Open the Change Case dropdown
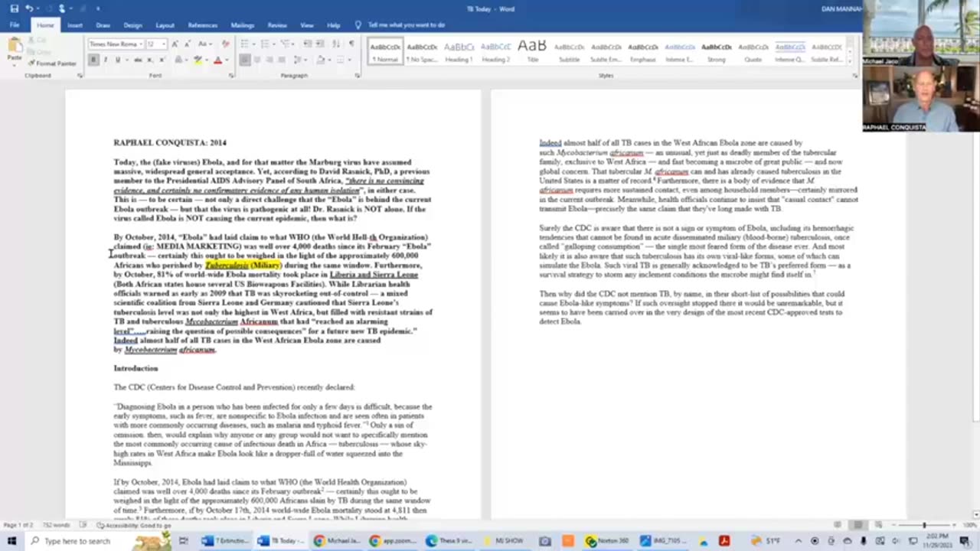 point(204,44)
